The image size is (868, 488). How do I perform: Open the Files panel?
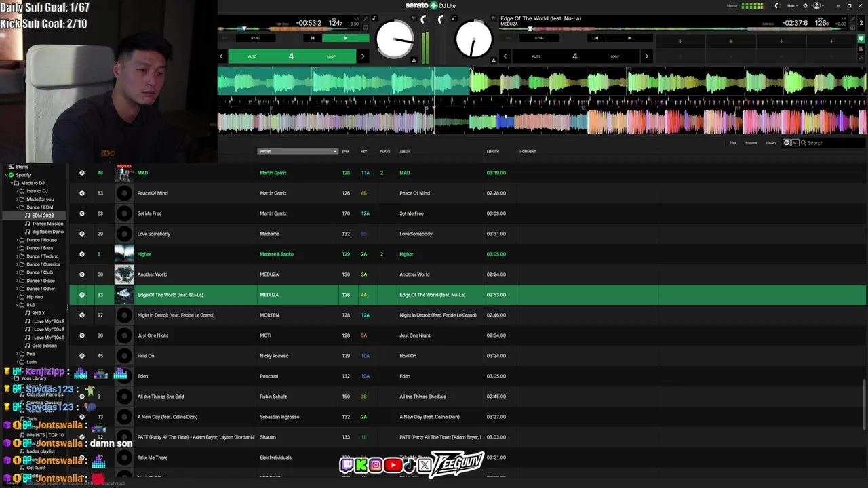[733, 143]
